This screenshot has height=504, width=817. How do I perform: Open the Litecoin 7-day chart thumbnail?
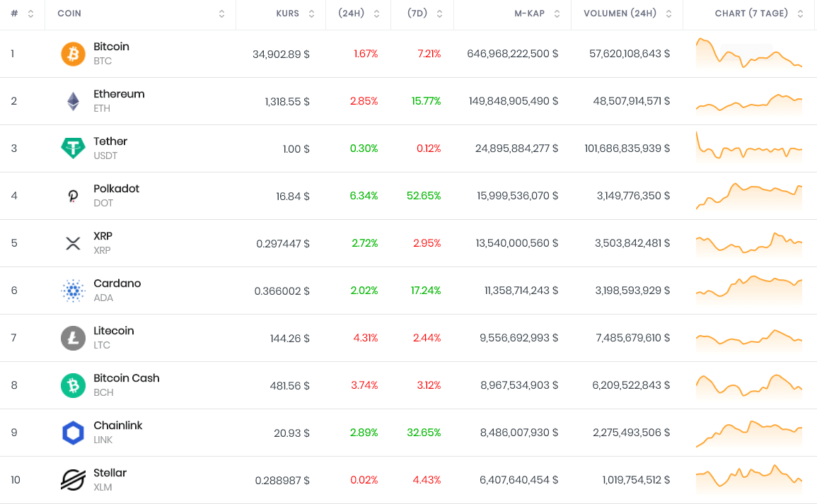pyautogui.click(x=749, y=341)
